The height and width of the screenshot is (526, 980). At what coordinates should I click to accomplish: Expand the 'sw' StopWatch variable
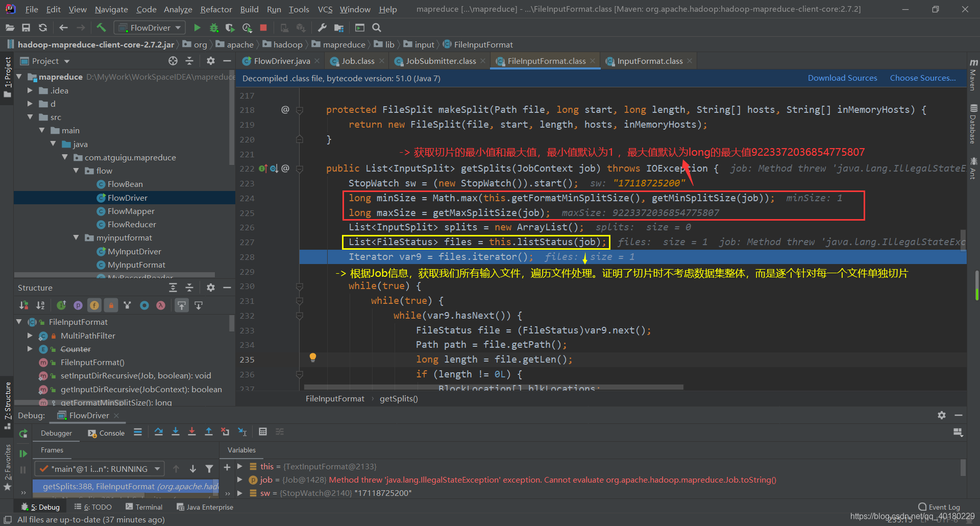coord(240,493)
